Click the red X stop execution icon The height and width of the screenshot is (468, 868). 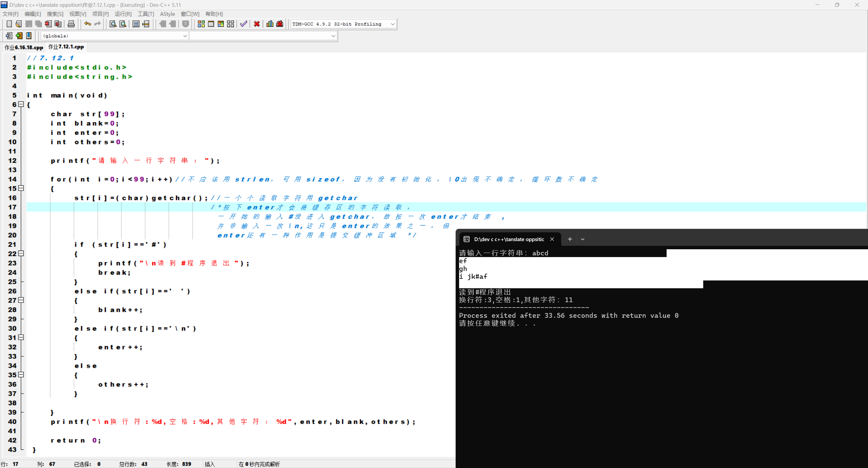(x=257, y=24)
